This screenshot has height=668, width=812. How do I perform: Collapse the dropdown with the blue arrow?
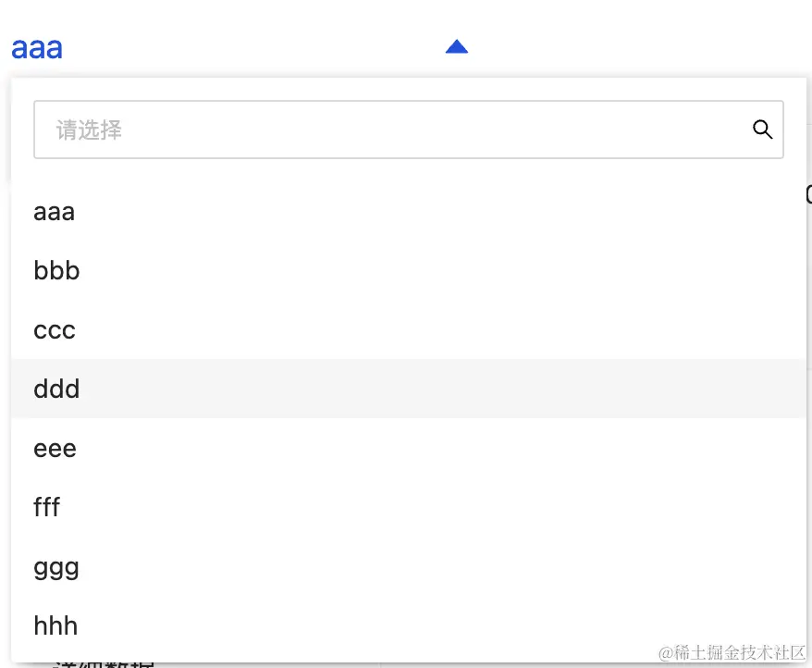[457, 47]
